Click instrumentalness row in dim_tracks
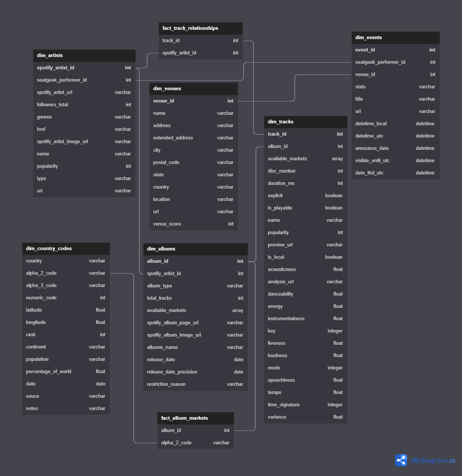 306,319
